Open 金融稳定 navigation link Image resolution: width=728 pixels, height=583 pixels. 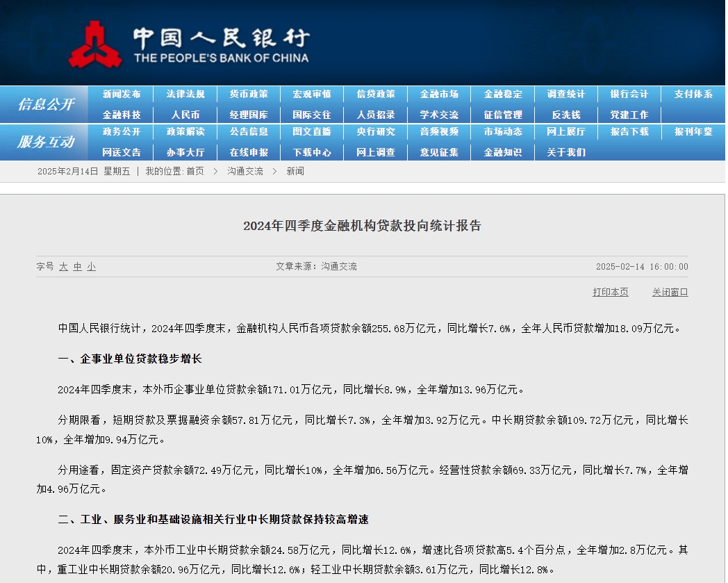(503, 95)
